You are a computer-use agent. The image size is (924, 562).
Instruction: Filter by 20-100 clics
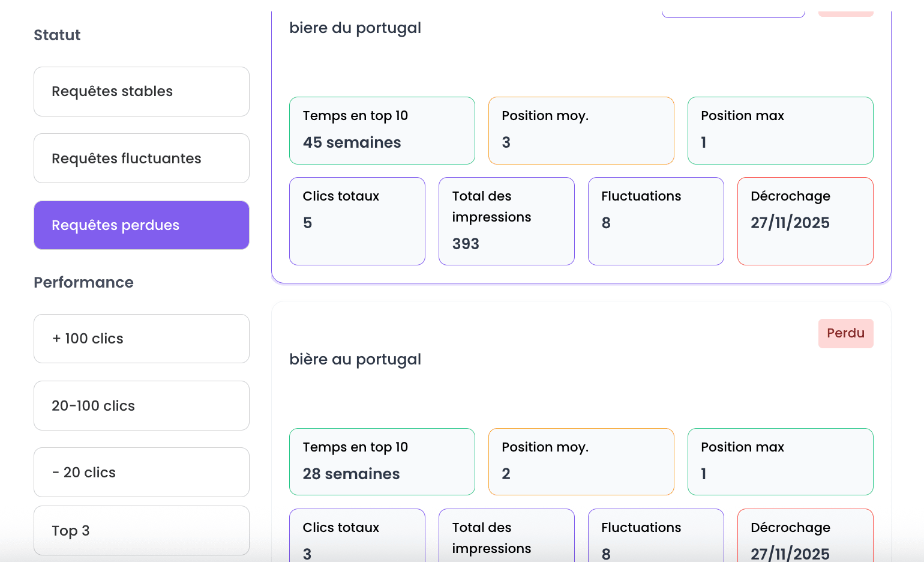[141, 406]
